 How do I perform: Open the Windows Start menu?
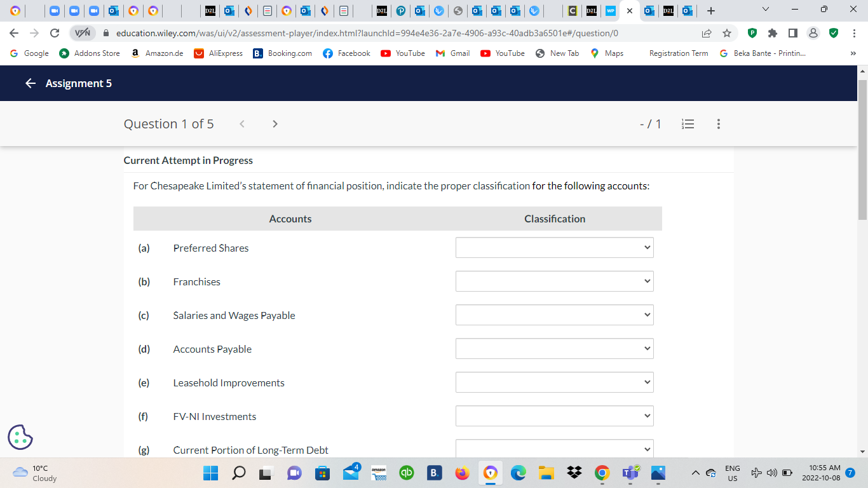(210, 473)
